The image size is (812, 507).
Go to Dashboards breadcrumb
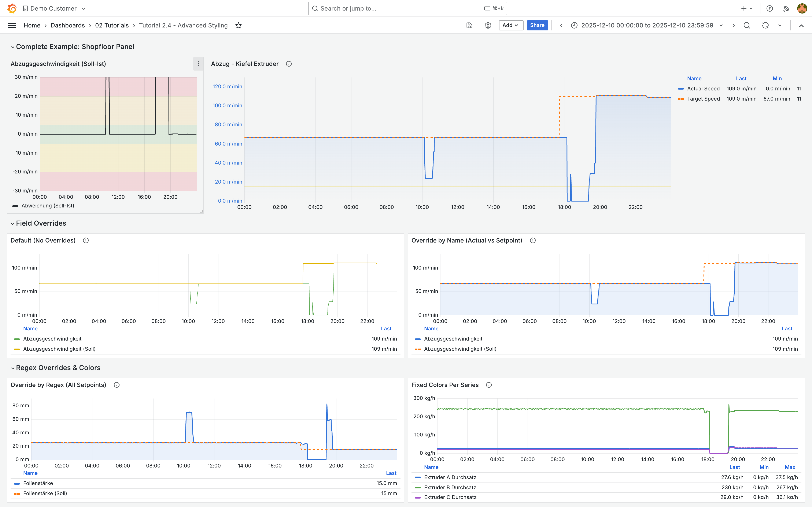click(x=67, y=26)
